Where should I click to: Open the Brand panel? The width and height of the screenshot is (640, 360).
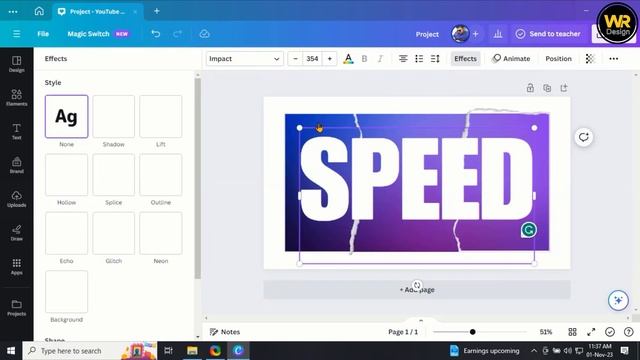pyautogui.click(x=16, y=165)
